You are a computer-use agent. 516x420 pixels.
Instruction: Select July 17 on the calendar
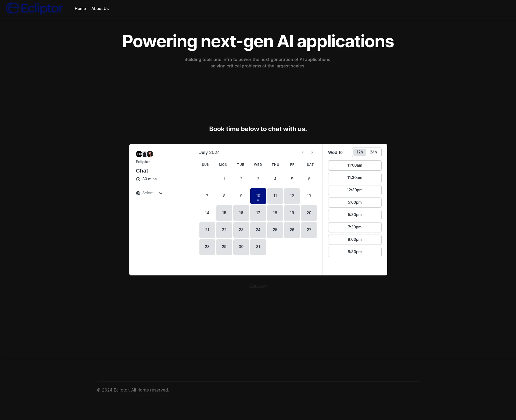pos(257,213)
